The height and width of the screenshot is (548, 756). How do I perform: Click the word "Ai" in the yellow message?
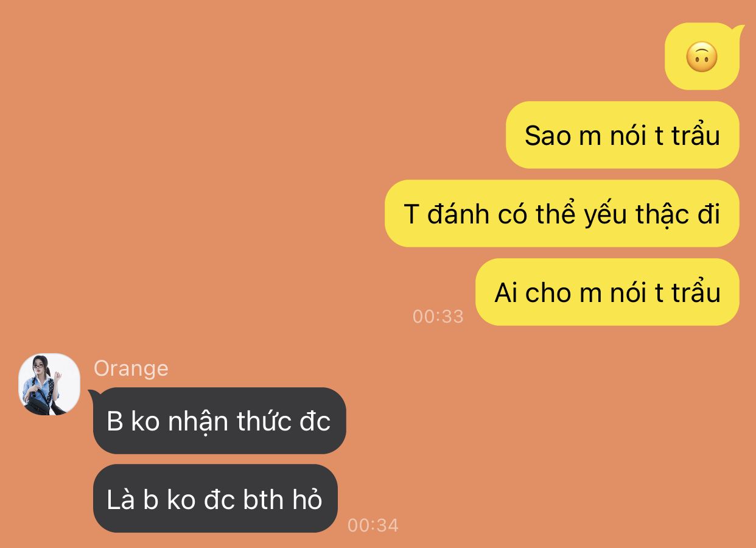506,292
